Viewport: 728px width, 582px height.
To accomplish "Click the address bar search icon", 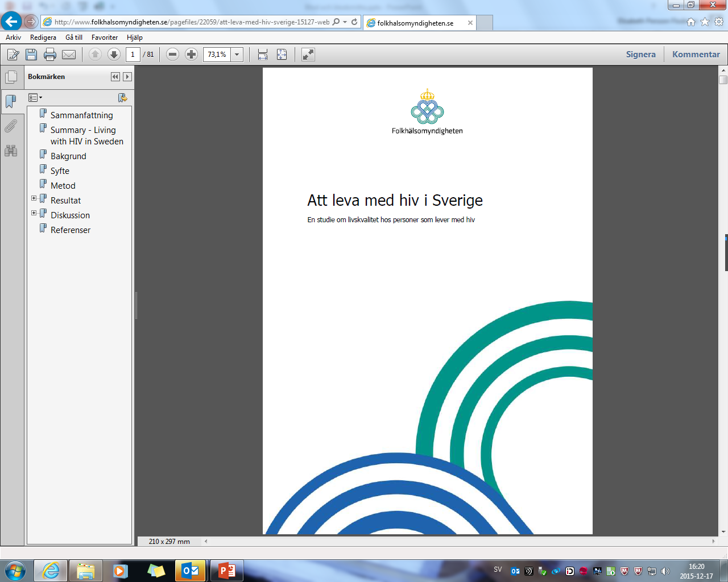I will tap(336, 22).
